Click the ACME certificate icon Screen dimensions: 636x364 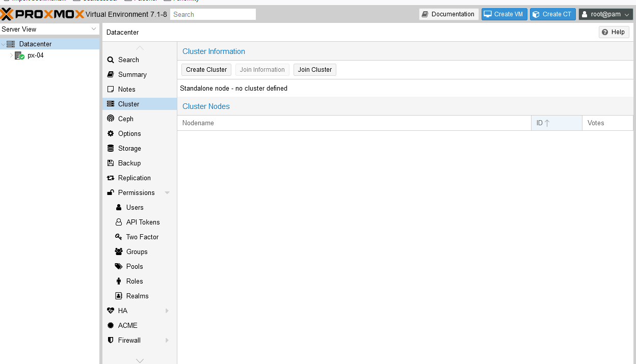111,325
